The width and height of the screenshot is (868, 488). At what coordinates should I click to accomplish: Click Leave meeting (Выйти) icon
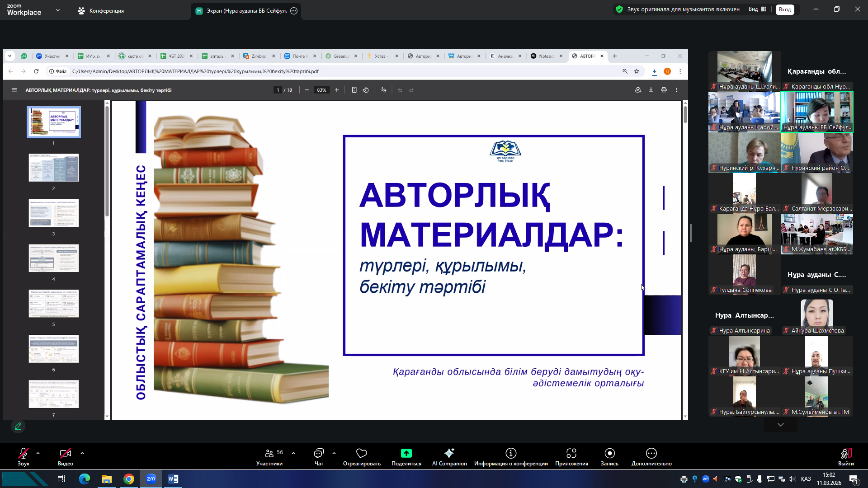[x=846, y=453]
